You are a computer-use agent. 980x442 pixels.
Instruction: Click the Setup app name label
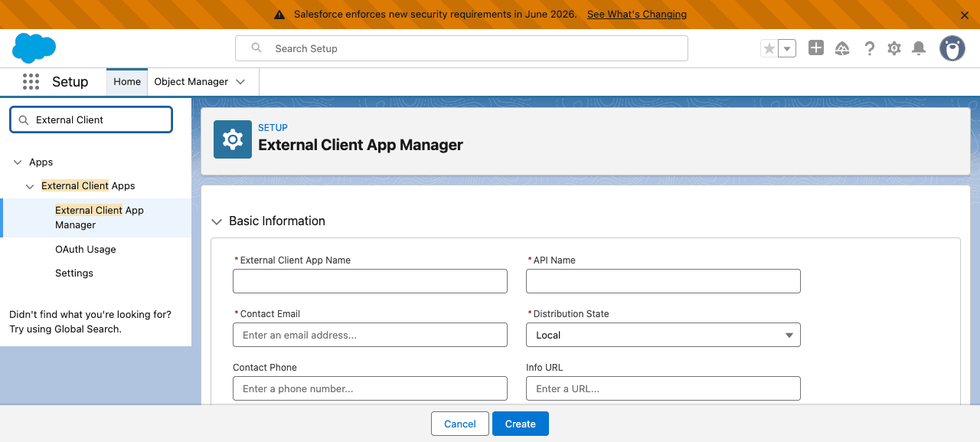click(x=70, y=82)
